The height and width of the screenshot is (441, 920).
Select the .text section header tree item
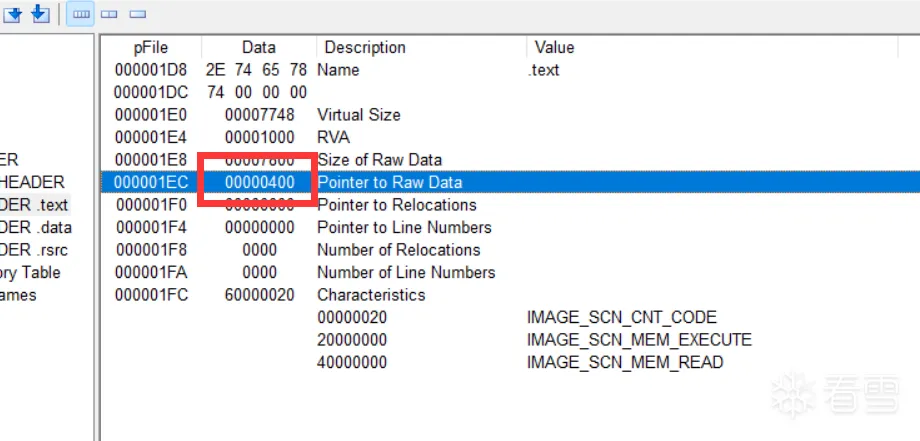[34, 205]
